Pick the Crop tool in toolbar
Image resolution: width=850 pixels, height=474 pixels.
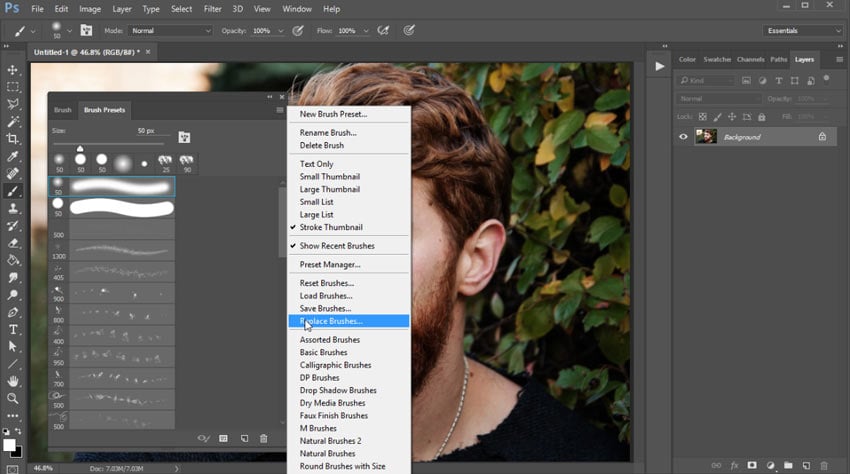tap(14, 139)
